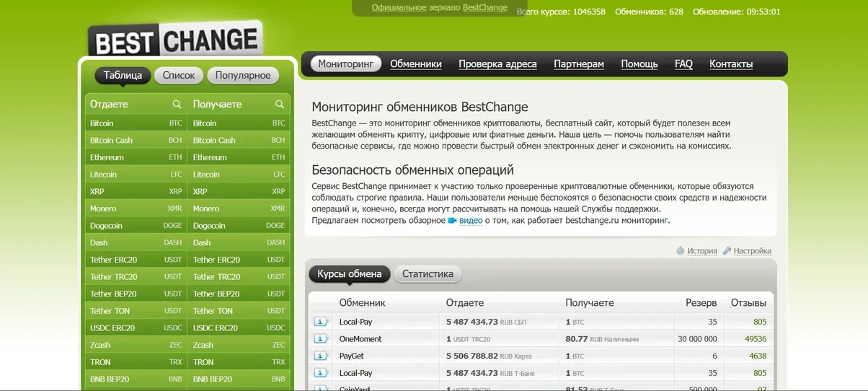Select Bitcoin Cash in Отдаете column
This screenshot has height=391, width=868.
pyautogui.click(x=136, y=141)
